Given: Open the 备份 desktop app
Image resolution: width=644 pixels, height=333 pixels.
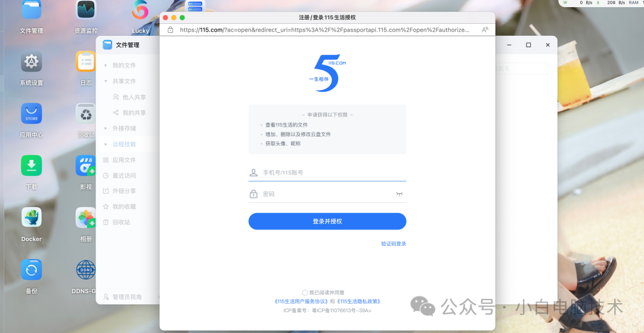Looking at the screenshot, I should click(x=32, y=270).
